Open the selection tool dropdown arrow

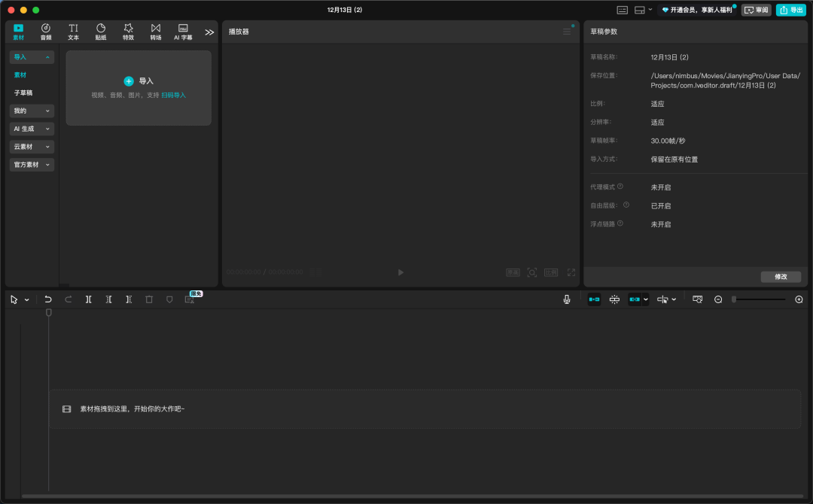pos(27,299)
